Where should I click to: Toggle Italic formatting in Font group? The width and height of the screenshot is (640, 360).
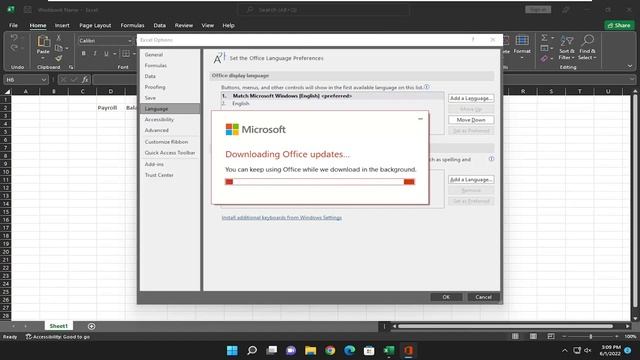[x=95, y=53]
